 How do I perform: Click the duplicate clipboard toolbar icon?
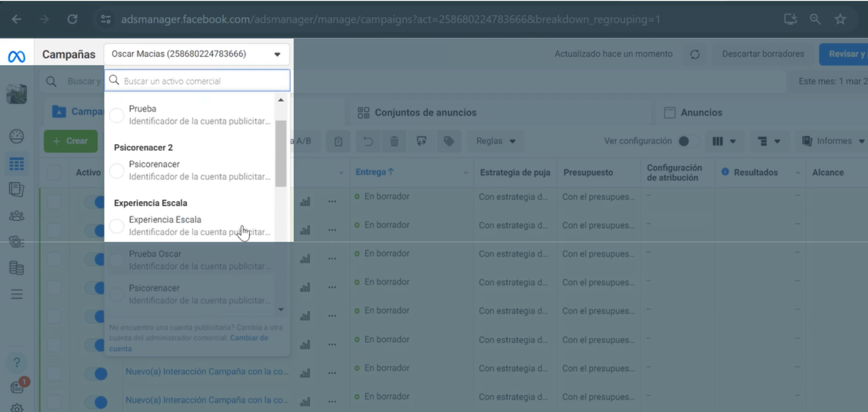coord(338,142)
